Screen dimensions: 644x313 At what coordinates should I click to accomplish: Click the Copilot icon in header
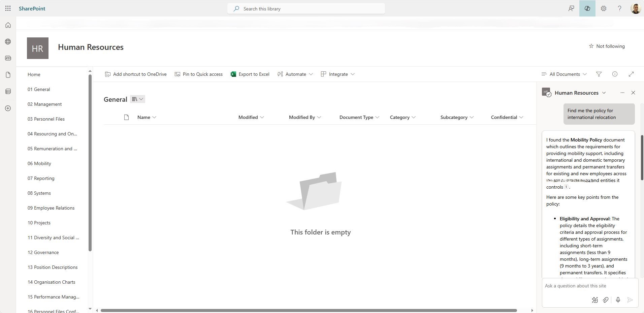pyautogui.click(x=587, y=8)
